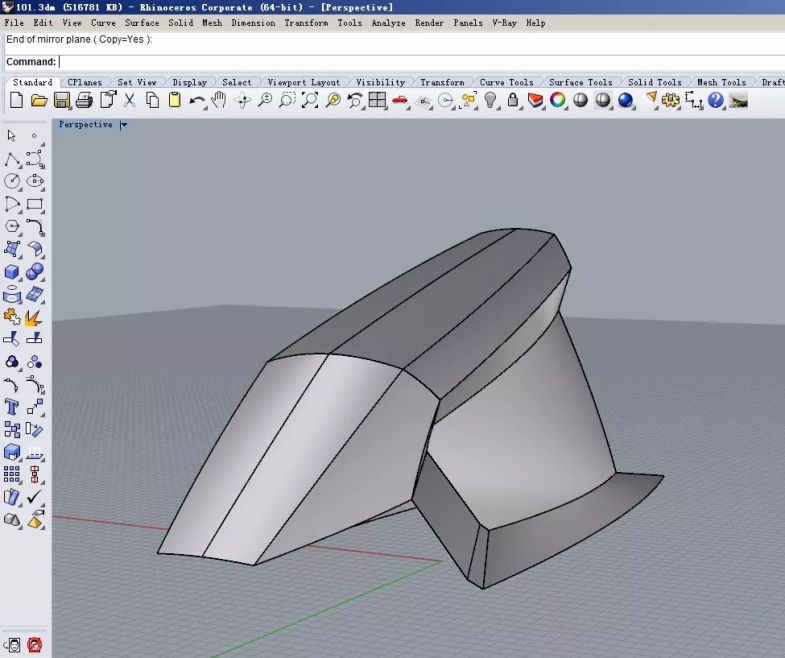Click the Polyline tool icon
The width and height of the screenshot is (785, 658).
click(x=12, y=160)
